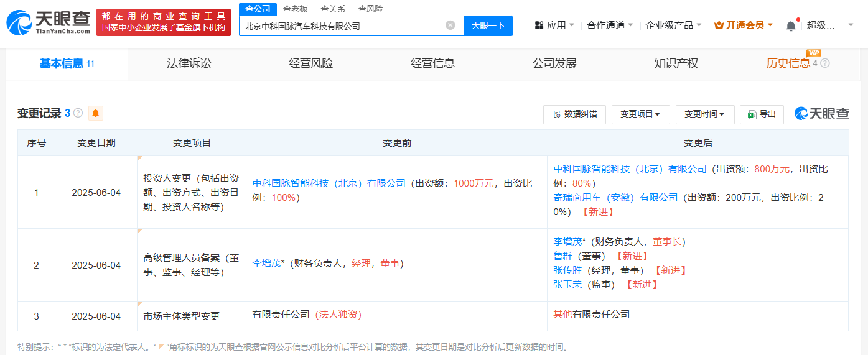
Task: Open 中科国脉智能科技 link in 变更后 column
Action: pos(630,169)
